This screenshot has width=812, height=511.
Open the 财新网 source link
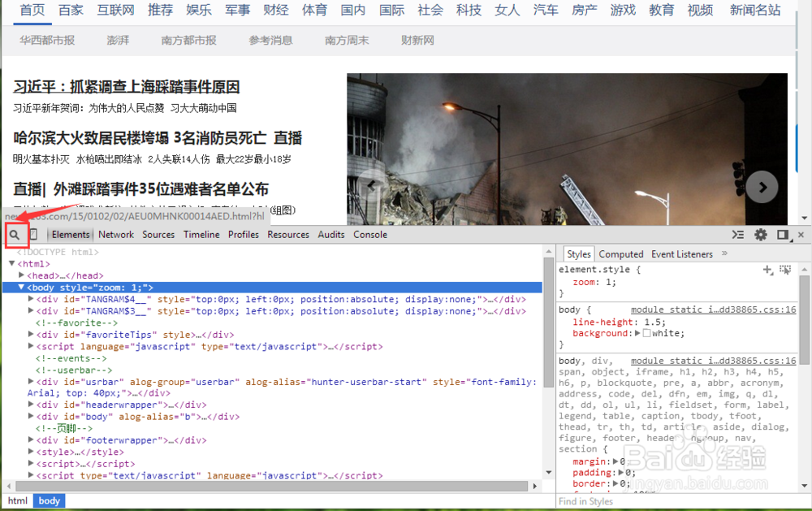coord(417,41)
